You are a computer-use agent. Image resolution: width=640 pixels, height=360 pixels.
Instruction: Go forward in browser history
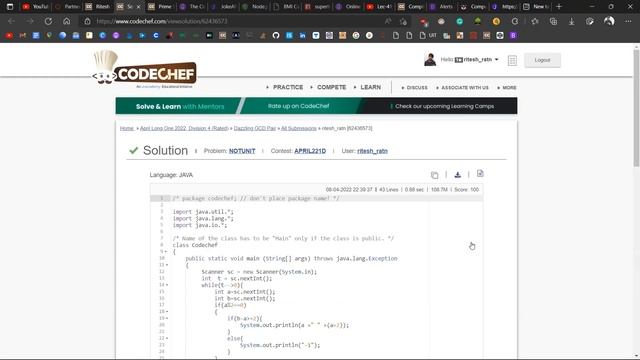click(29, 21)
